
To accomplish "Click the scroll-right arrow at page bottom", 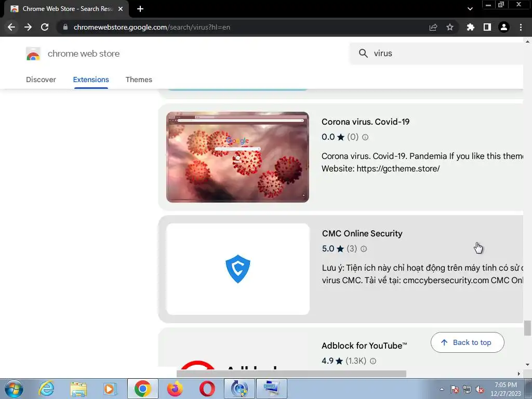I will coord(518,374).
